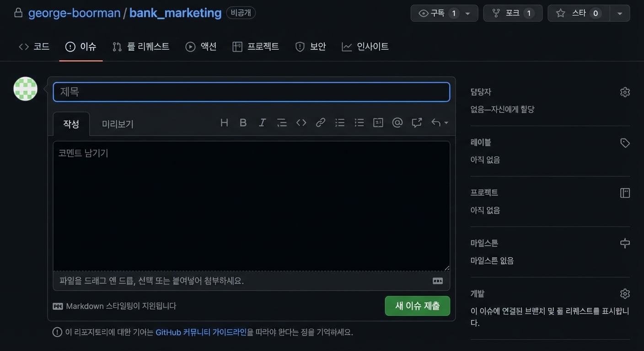Click the 마일스톤 heading
Screen dimensions: 644x351
click(484, 243)
